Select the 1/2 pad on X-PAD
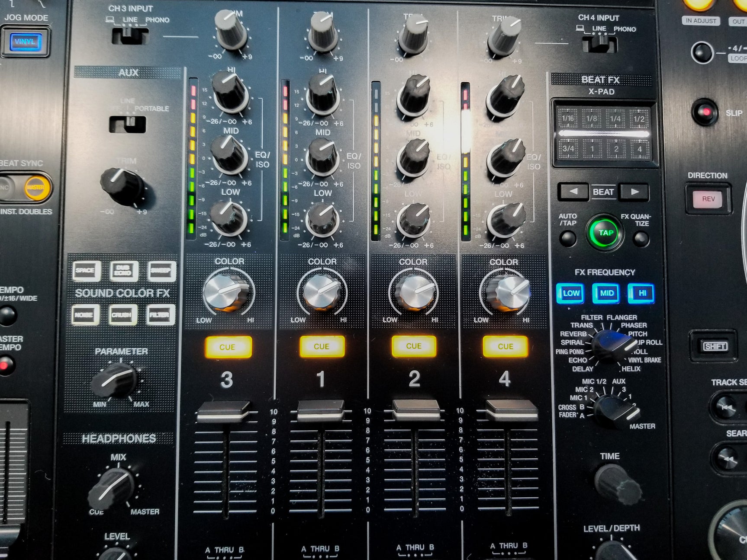Screen dimensions: 747x560 (639, 118)
